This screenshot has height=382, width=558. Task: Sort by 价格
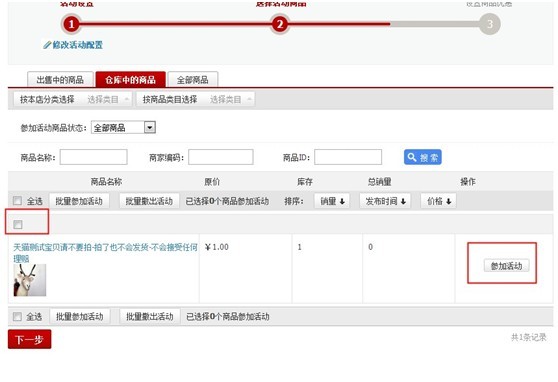(438, 201)
